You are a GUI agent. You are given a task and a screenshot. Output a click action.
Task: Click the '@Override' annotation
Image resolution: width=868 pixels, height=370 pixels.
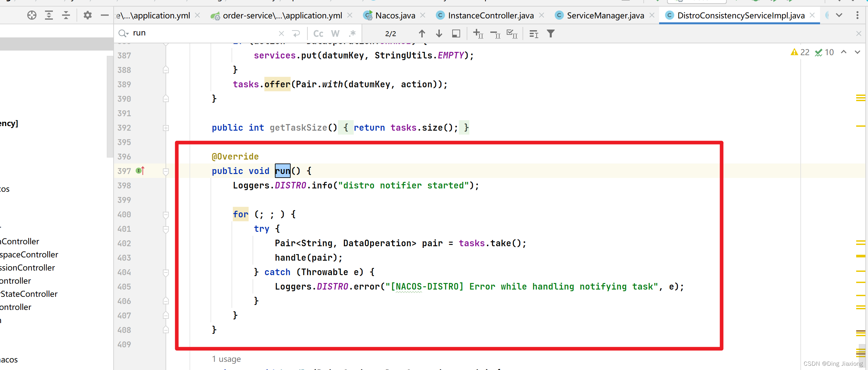(235, 157)
